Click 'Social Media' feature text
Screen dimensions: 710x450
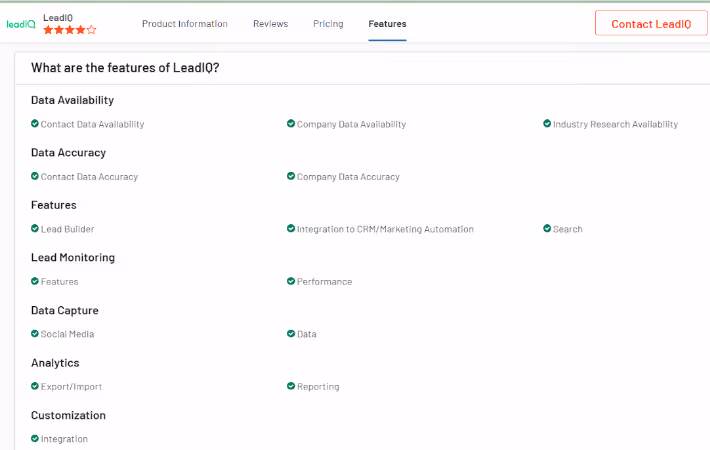coord(67,334)
